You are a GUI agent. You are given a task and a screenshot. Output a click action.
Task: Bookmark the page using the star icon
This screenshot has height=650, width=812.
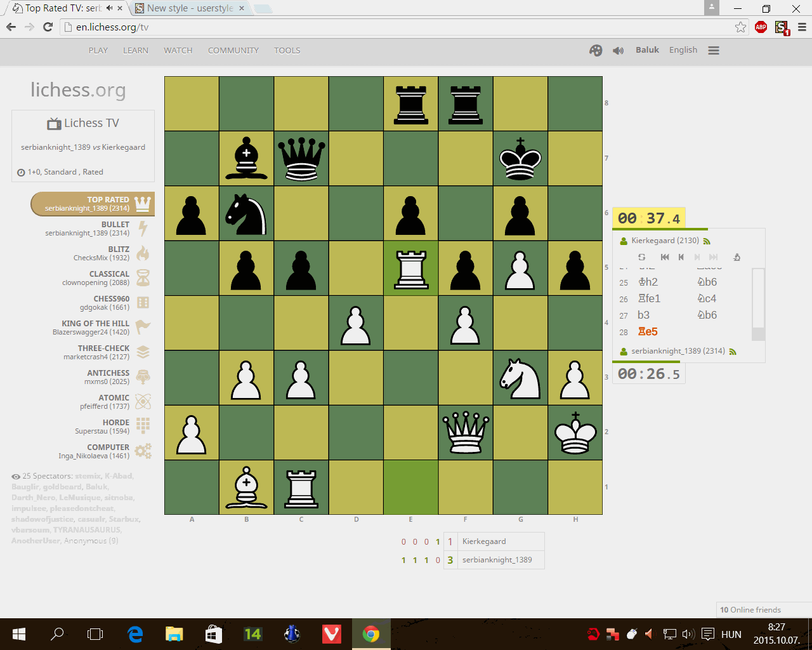[x=740, y=28]
